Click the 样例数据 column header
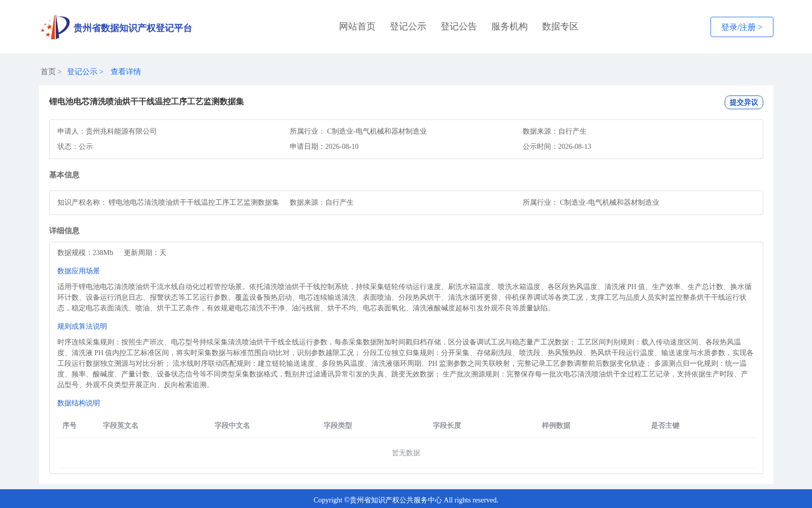Screen dimensions: 812x508 [x=556, y=425]
